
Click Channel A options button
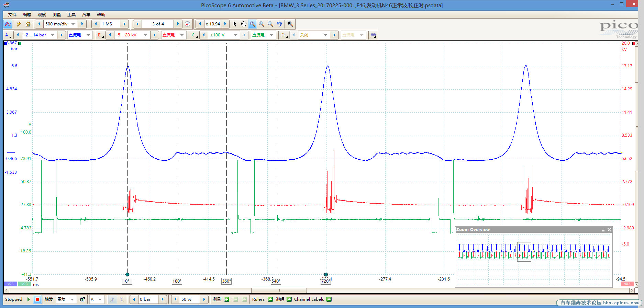8,35
